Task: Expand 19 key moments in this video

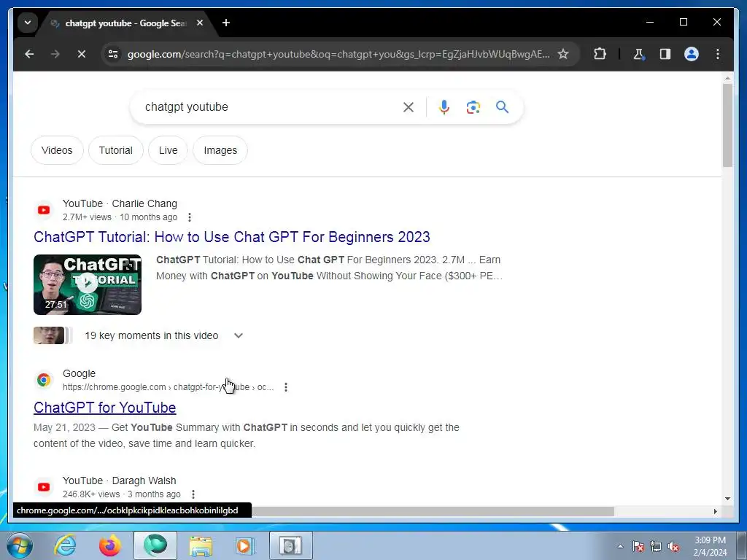Action: pyautogui.click(x=239, y=335)
